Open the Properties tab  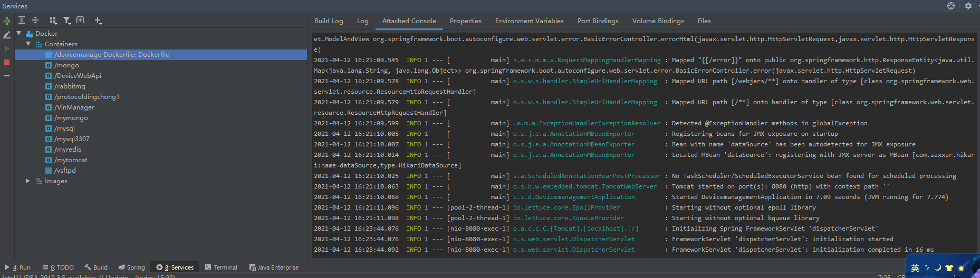coord(465,21)
